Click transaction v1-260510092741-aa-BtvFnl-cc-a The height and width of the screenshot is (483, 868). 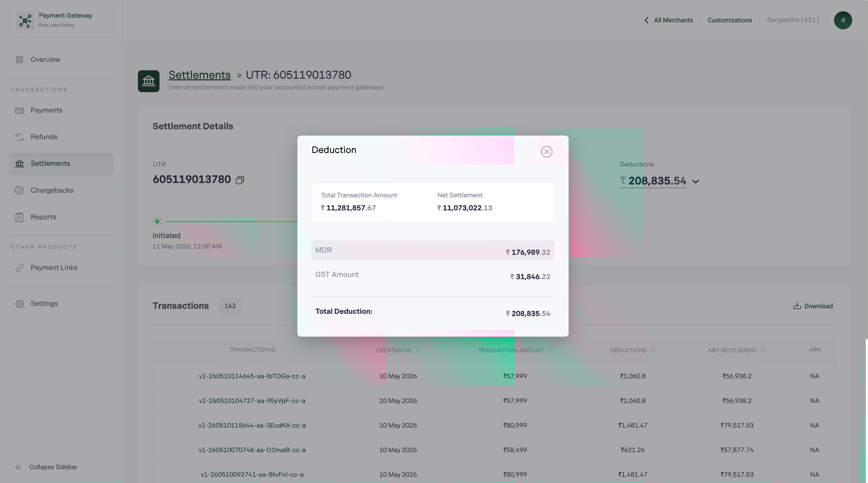click(x=252, y=474)
